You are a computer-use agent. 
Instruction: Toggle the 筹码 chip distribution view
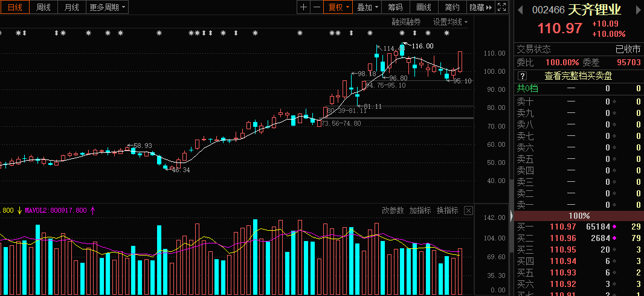click(x=396, y=7)
